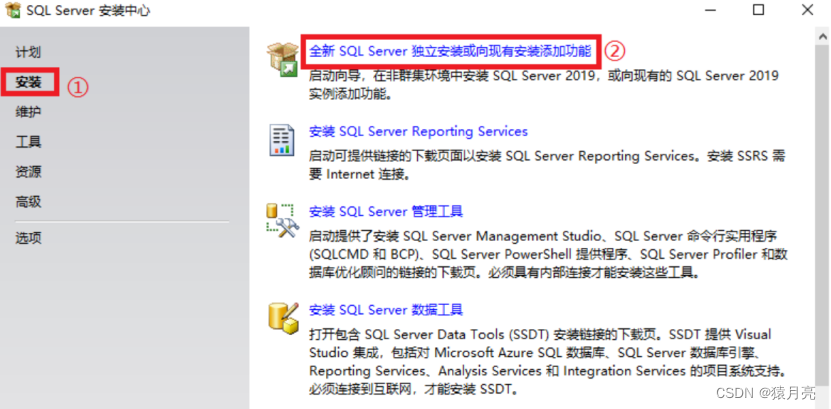Click the SQL Server data tools cylinder icon

283,318
